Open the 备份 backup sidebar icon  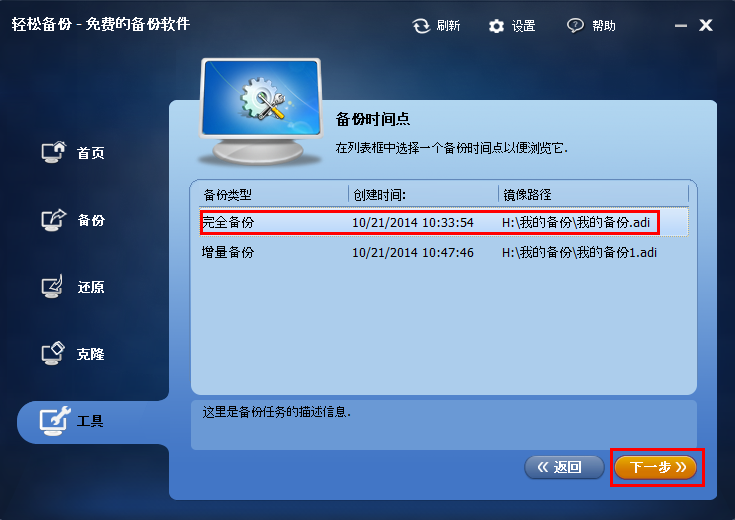click(54, 220)
